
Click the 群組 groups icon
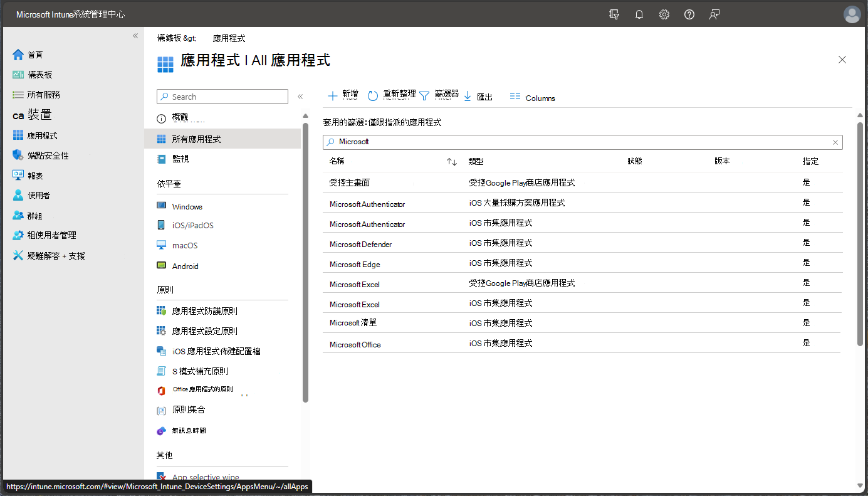(x=18, y=215)
